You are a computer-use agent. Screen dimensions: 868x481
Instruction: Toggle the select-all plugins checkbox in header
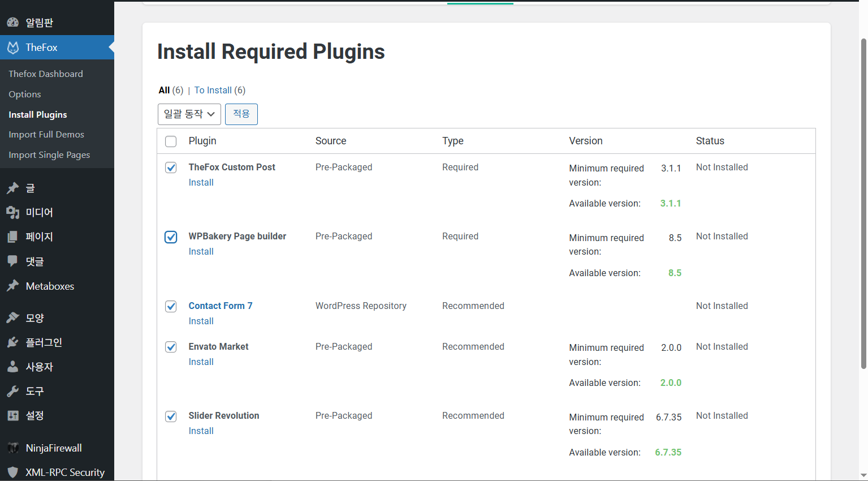pos(171,141)
